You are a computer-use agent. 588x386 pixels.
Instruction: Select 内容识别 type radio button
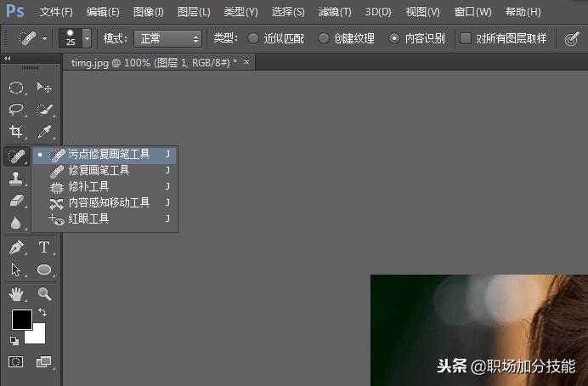[x=394, y=38]
